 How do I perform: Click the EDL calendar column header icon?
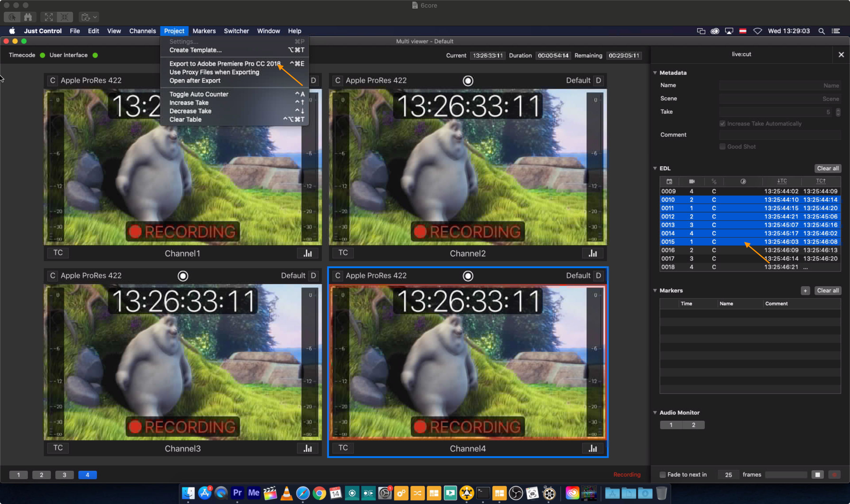tap(669, 181)
